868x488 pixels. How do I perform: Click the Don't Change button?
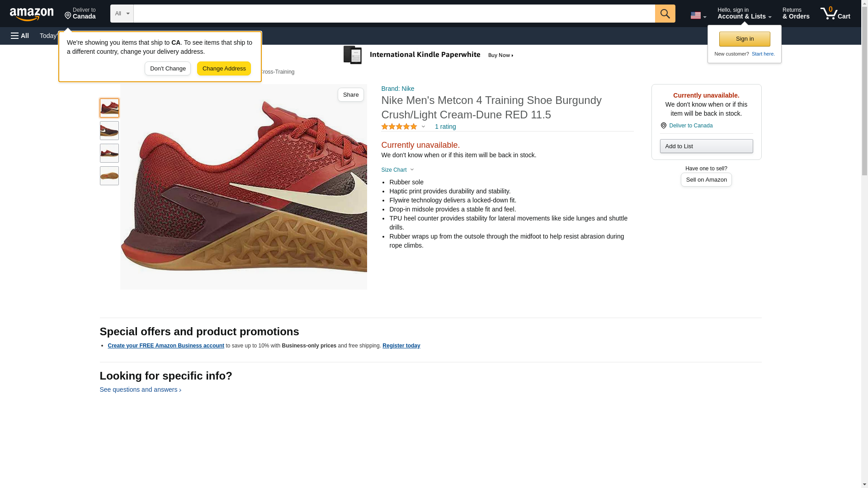[x=168, y=69]
